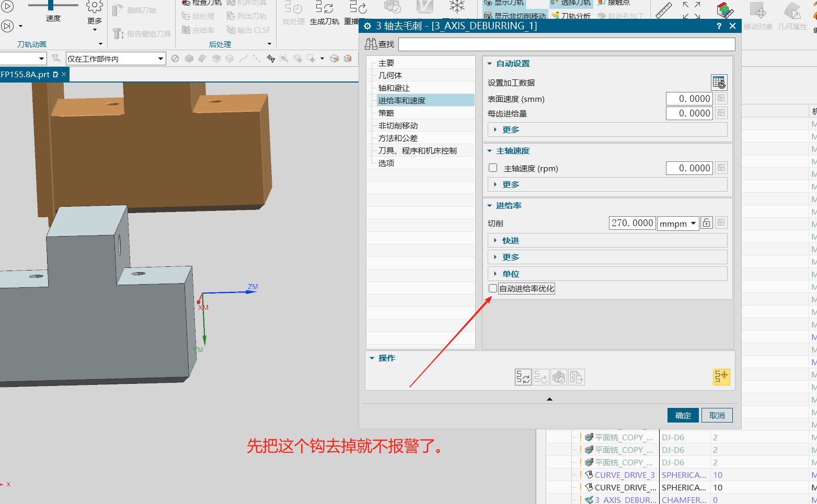Click the 确定 button
817x504 pixels.
pos(683,415)
